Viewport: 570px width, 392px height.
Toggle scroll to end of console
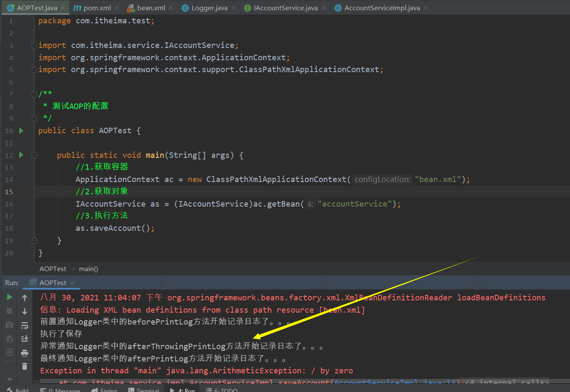click(x=25, y=339)
